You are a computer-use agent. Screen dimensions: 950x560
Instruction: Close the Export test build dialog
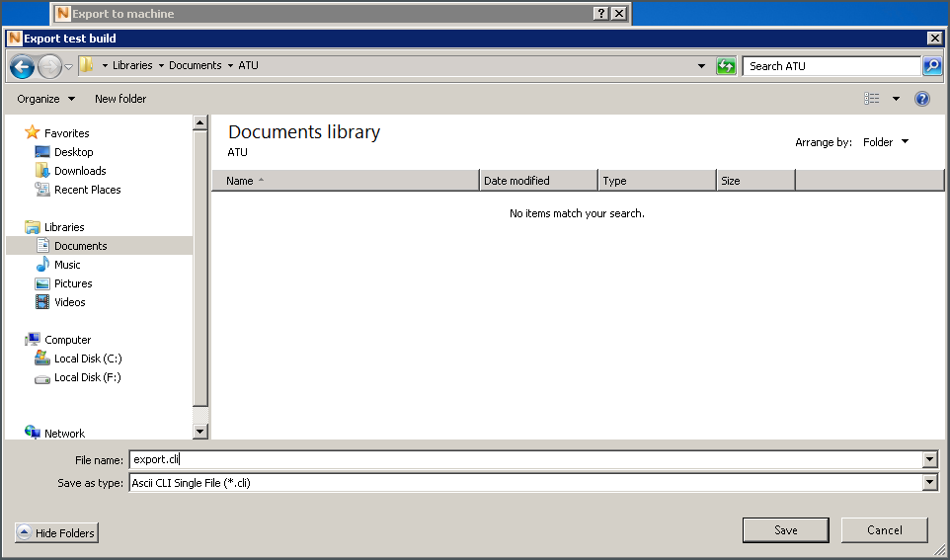935,39
